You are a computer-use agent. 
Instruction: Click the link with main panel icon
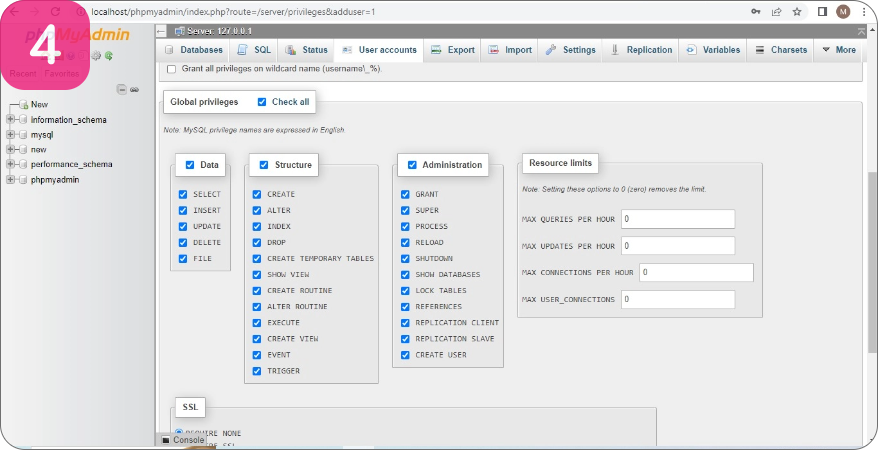(134, 89)
